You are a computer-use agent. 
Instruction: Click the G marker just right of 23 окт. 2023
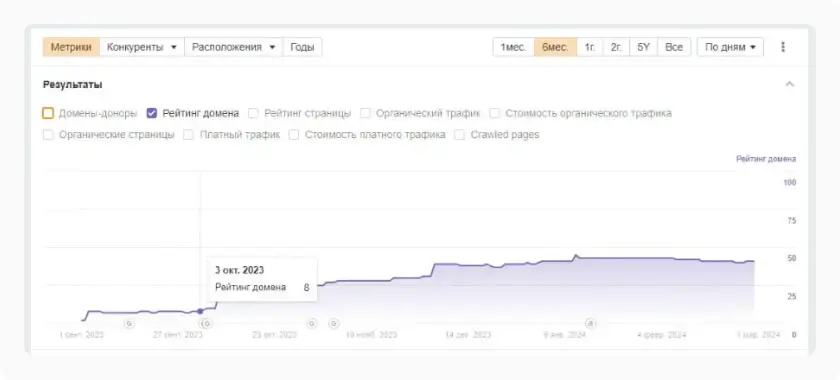point(312,323)
